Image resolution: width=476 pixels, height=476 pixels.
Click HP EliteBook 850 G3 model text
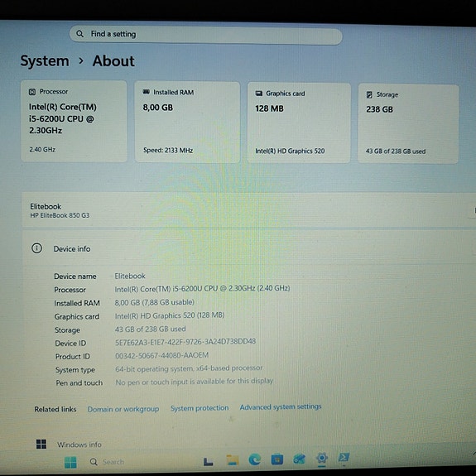tap(60, 215)
